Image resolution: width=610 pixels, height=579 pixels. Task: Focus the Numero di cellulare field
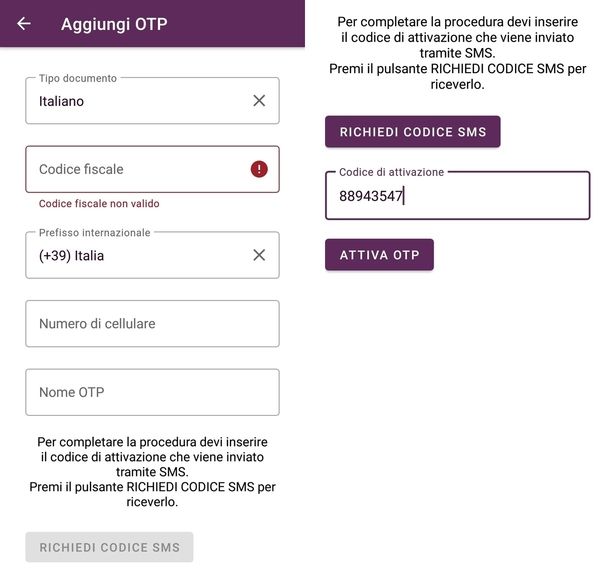(152, 324)
